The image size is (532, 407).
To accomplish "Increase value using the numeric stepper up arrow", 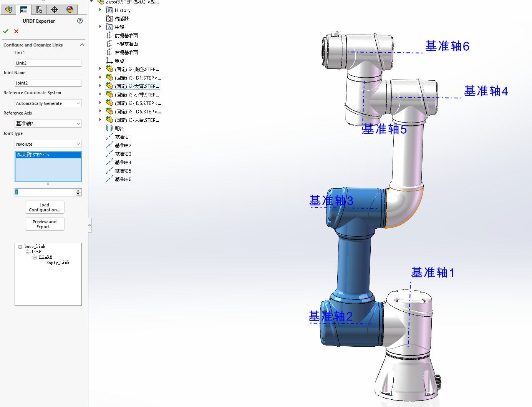I will [78, 190].
